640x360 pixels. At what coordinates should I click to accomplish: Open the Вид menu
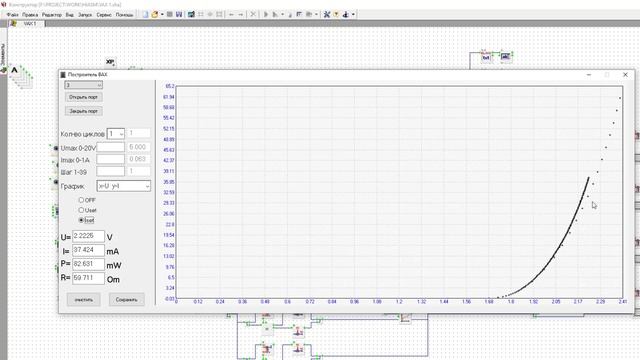point(69,15)
